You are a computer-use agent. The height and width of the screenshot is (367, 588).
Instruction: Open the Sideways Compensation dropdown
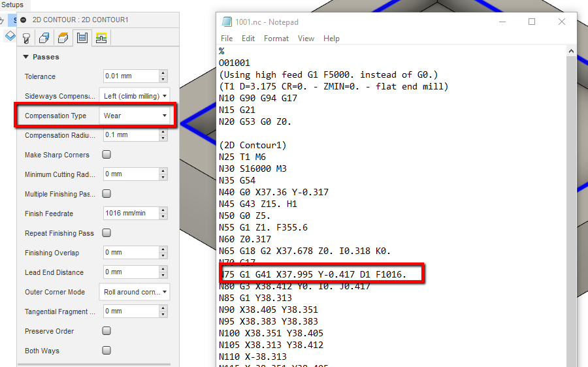tap(134, 96)
